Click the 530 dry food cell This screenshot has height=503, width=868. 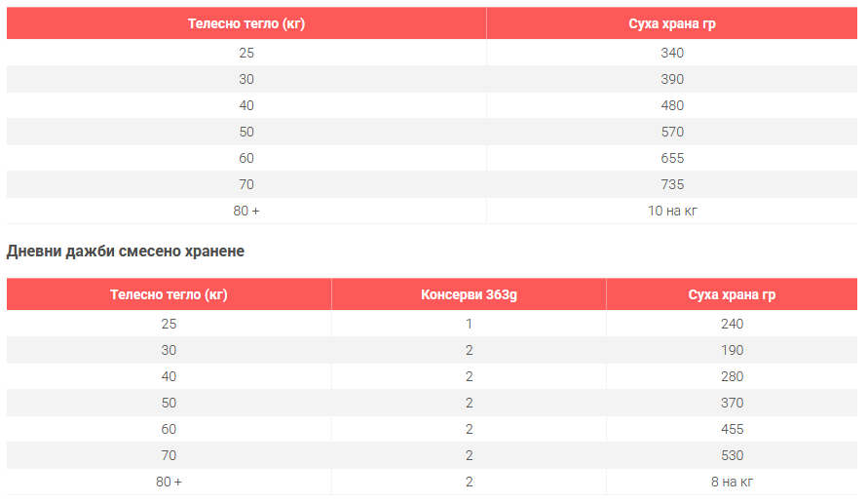click(x=733, y=455)
